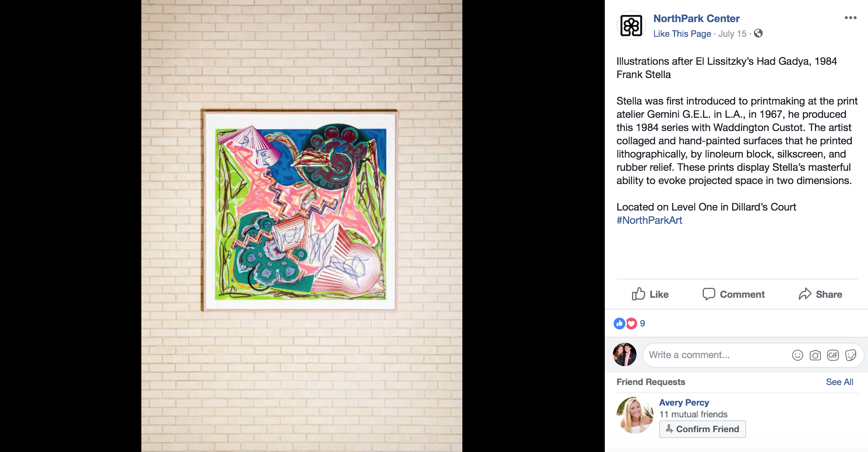Add a sticker to the comment
Viewport: 868px width, 452px height.
tap(851, 355)
